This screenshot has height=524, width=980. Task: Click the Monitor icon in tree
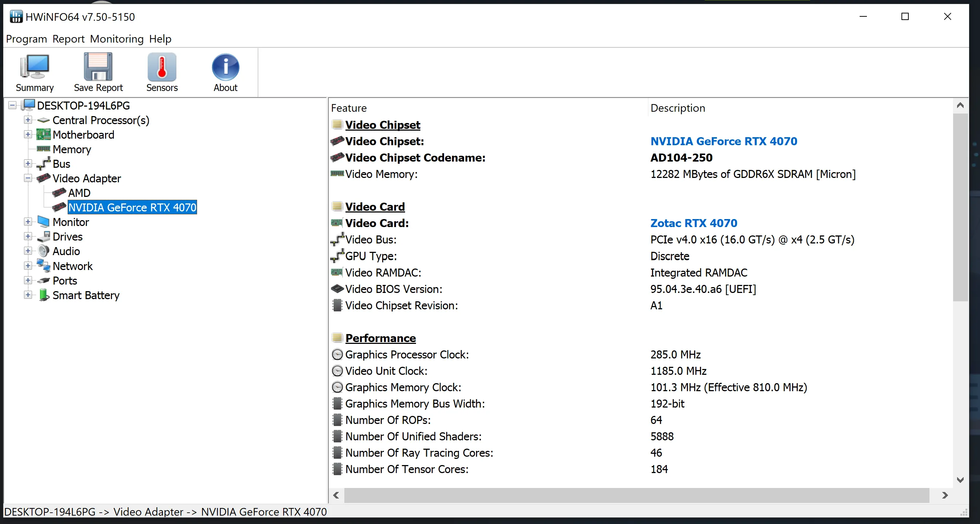(43, 222)
